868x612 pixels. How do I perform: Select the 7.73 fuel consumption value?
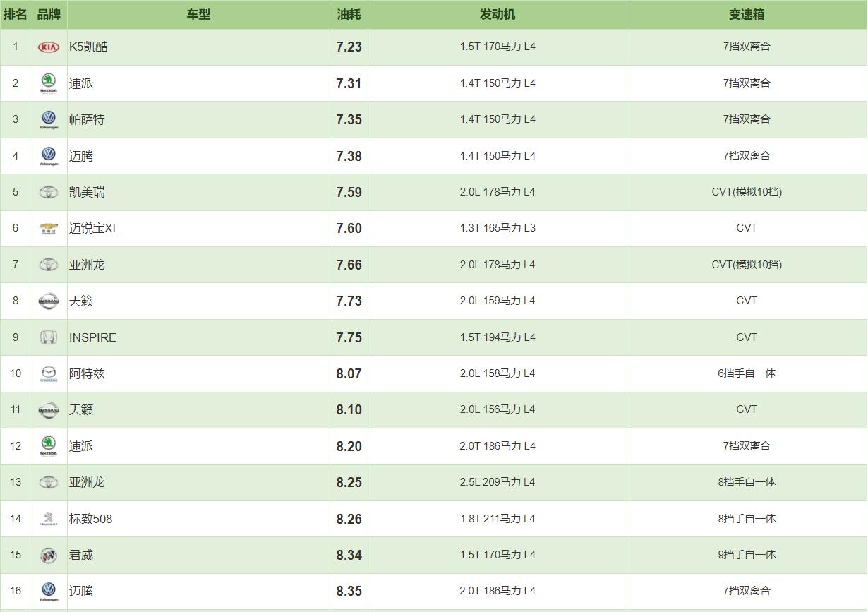(349, 301)
